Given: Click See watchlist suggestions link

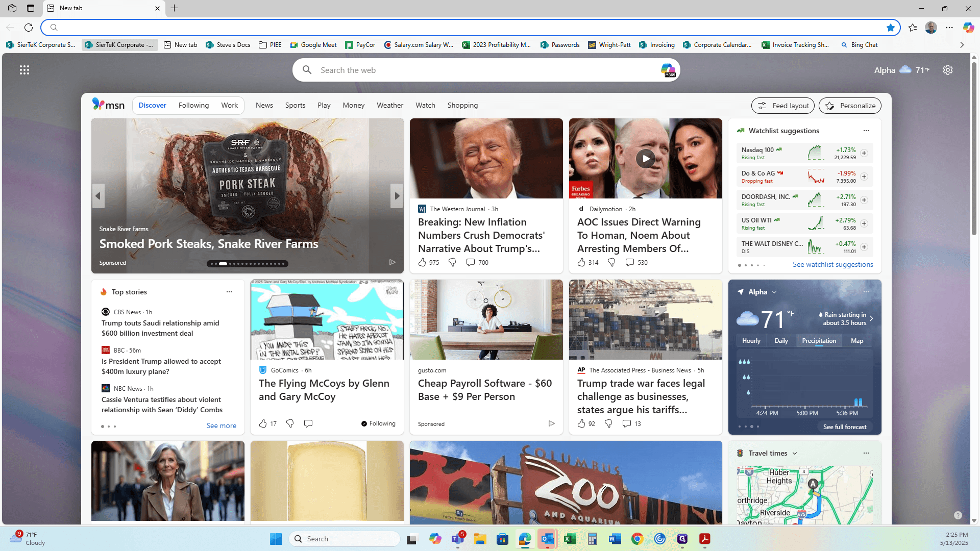Looking at the screenshot, I should tap(832, 264).
